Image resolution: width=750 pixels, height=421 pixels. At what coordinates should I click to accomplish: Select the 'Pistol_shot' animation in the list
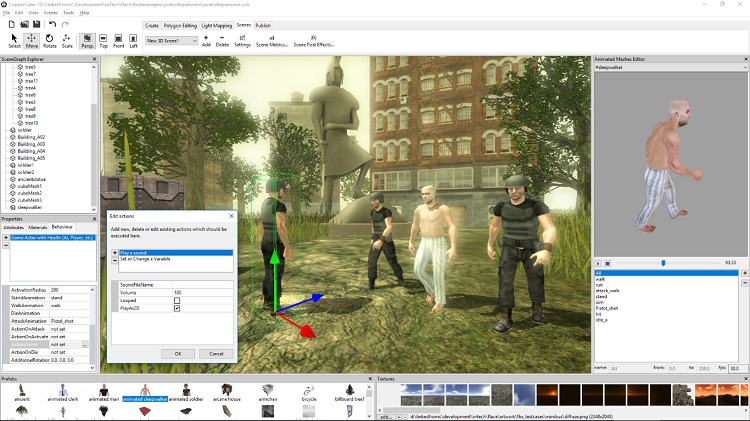[x=607, y=308]
